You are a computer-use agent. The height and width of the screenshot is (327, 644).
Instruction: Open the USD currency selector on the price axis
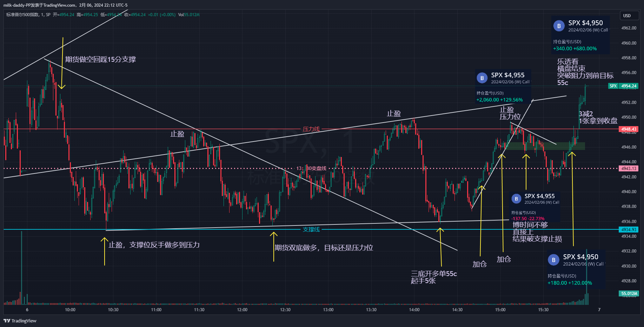click(627, 16)
